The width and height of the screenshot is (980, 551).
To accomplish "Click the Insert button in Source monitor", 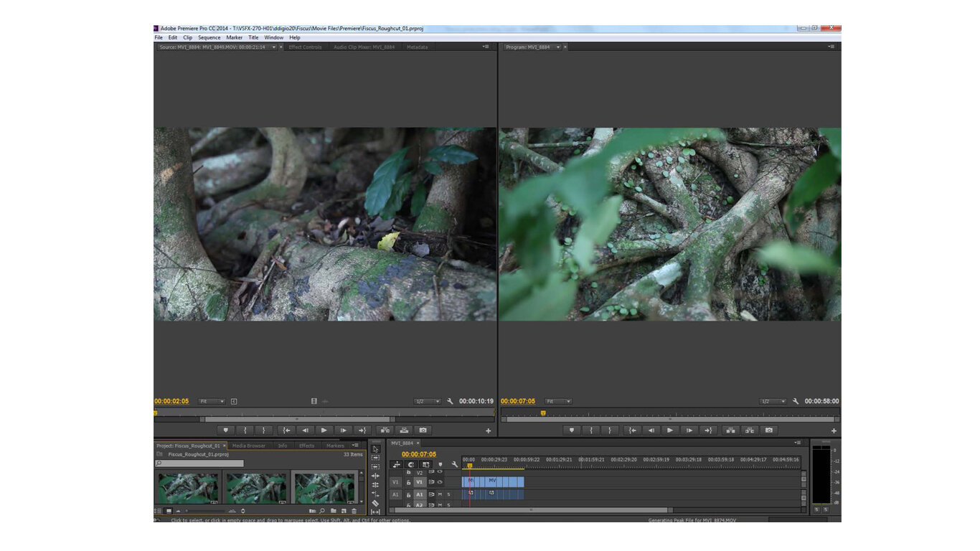I will coord(385,430).
